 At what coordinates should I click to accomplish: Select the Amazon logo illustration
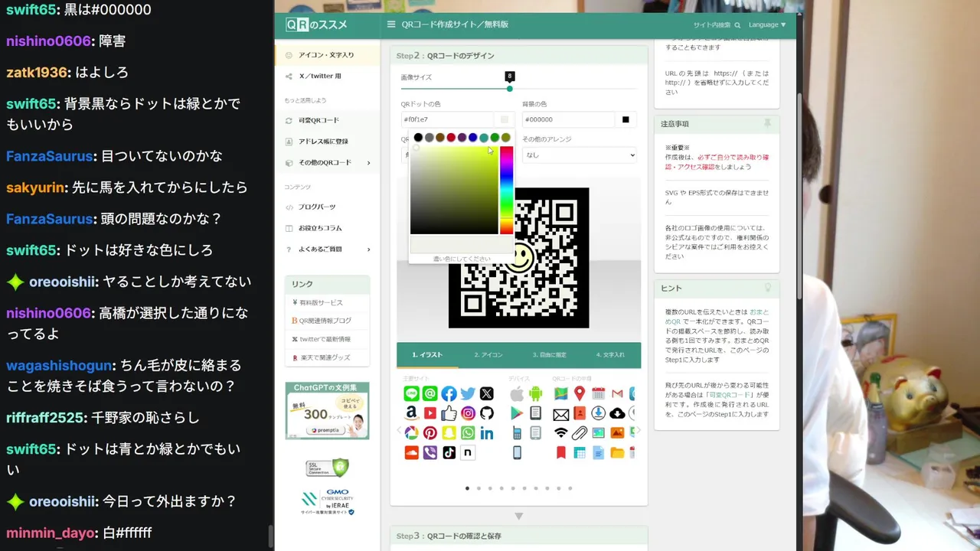pos(411,413)
